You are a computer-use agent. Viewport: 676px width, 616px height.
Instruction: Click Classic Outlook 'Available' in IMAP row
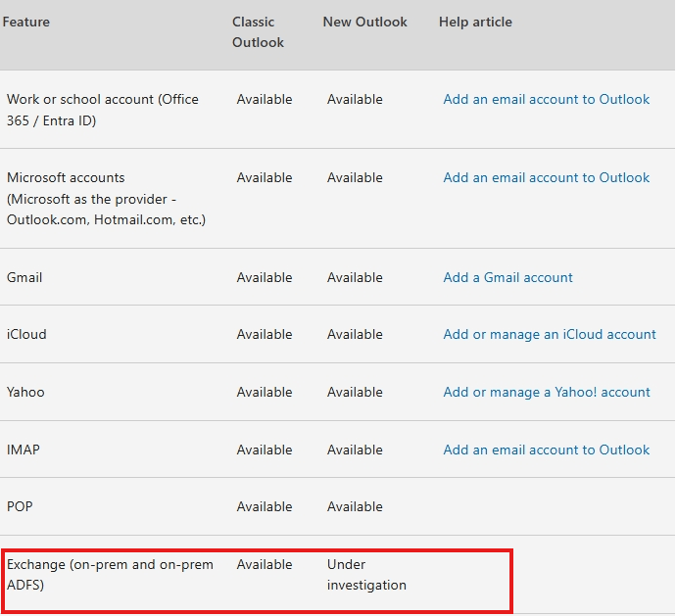tap(265, 450)
